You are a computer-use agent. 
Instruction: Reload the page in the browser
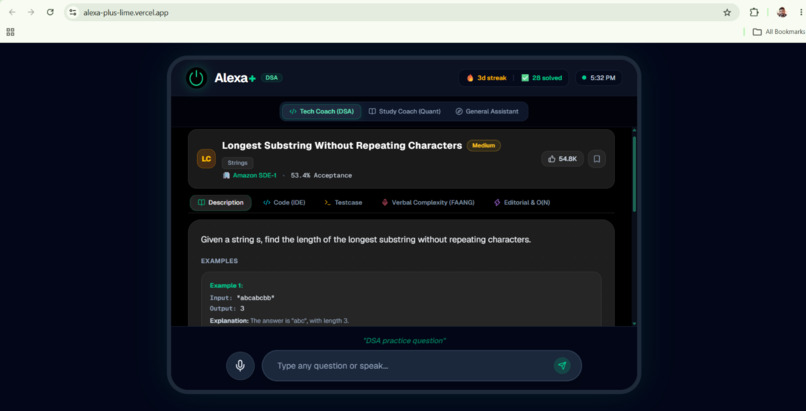(x=50, y=12)
